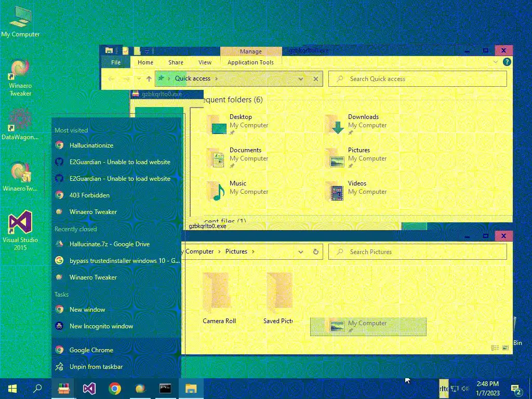The image size is (532, 399).
Task: Open the Explorer help question mark
Action: 507,62
